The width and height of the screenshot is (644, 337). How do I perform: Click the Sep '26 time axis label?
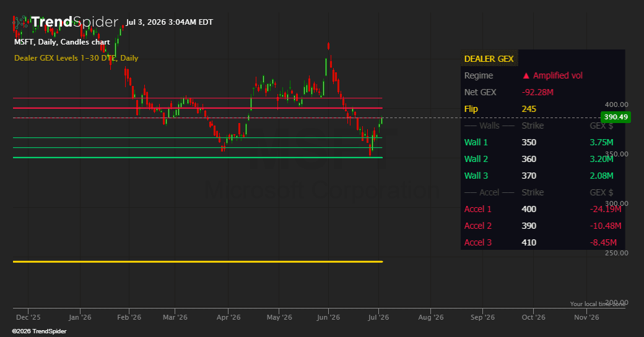(x=482, y=317)
